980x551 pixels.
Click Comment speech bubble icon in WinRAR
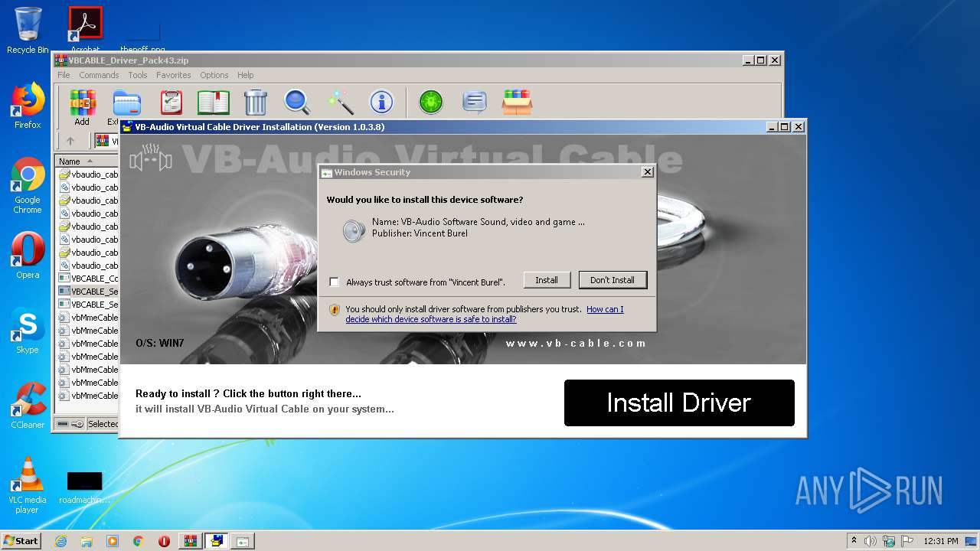point(475,102)
